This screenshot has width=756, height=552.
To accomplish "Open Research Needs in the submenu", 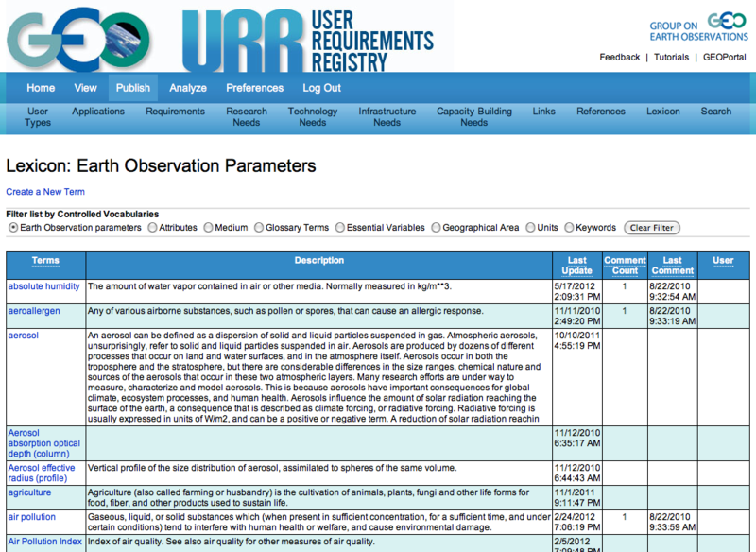I will click(x=246, y=116).
